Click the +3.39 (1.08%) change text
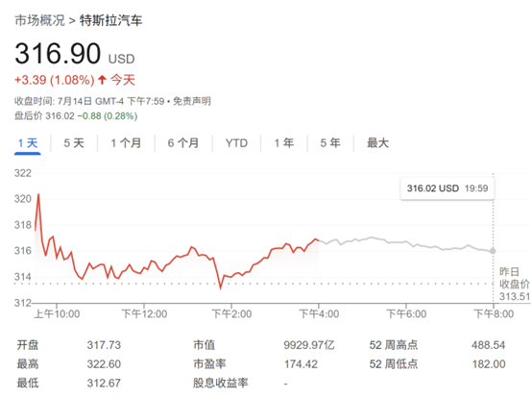Image resolution: width=532 pixels, height=398 pixels. pos(55,80)
